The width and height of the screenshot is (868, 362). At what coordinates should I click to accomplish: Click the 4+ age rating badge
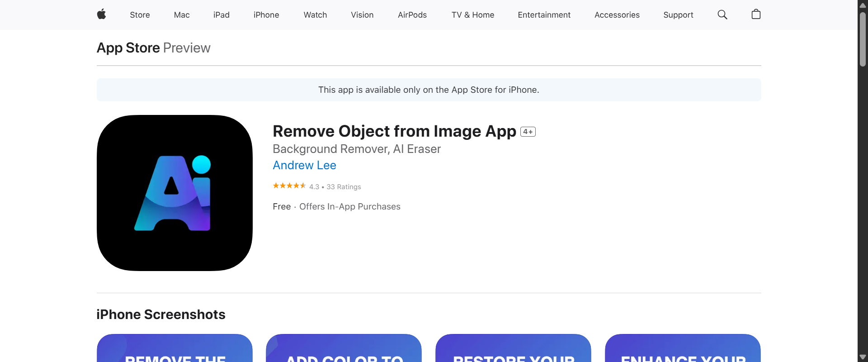click(x=528, y=131)
